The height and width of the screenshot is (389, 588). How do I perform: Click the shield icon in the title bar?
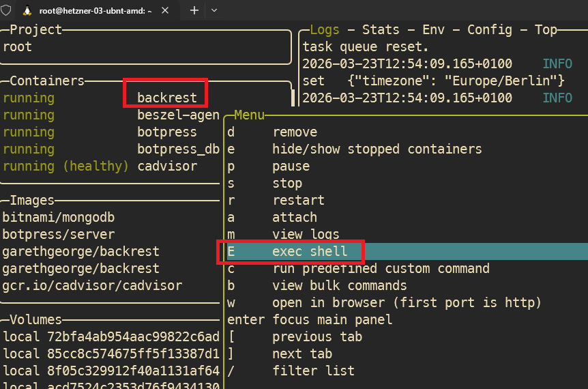pyautogui.click(x=6, y=10)
